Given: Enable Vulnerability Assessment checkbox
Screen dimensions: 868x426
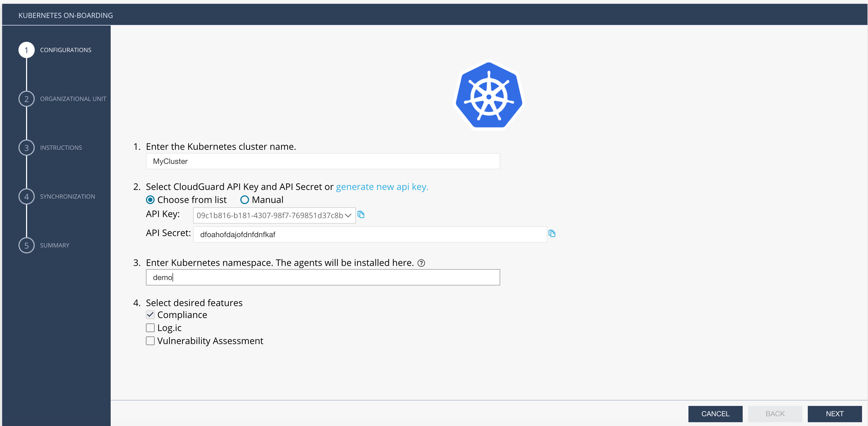Looking at the screenshot, I should 150,341.
